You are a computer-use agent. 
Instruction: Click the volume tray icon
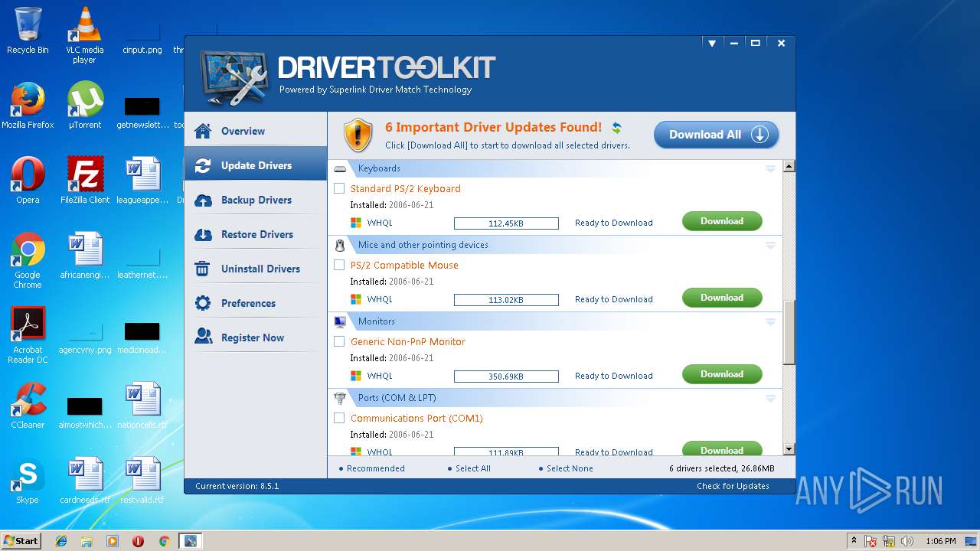coord(907,541)
